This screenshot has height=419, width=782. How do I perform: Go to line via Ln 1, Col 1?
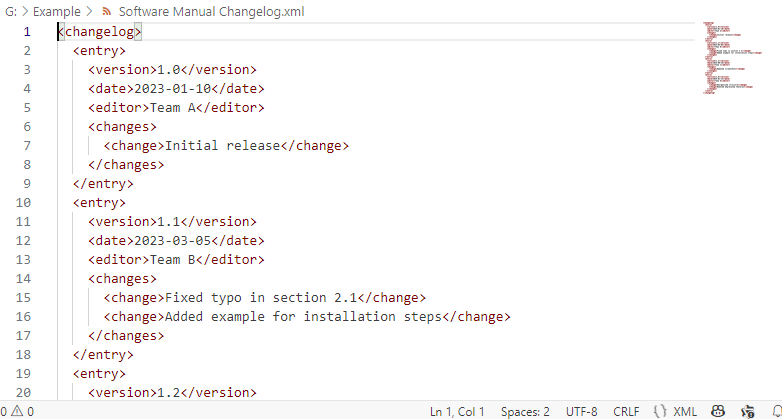pyautogui.click(x=457, y=412)
